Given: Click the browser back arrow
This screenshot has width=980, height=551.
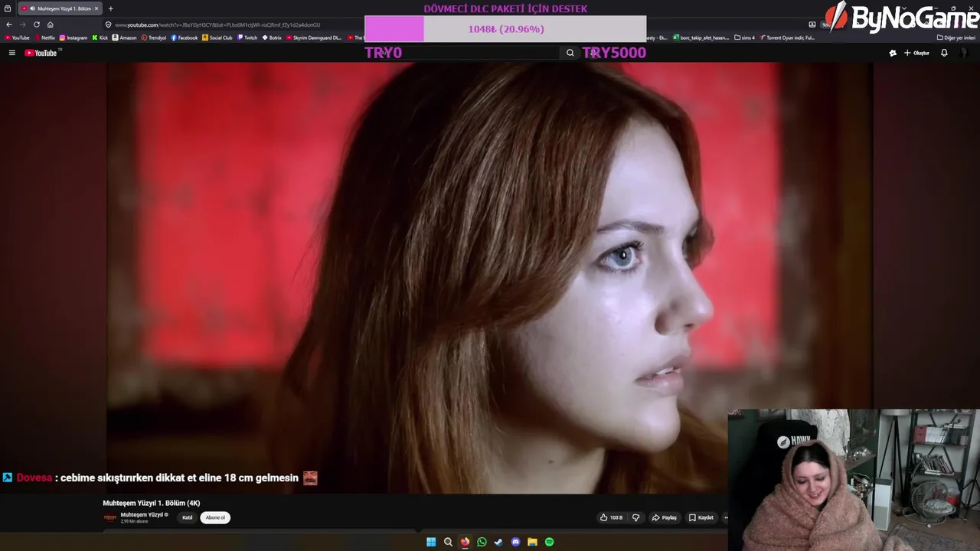Looking at the screenshot, I should point(9,24).
